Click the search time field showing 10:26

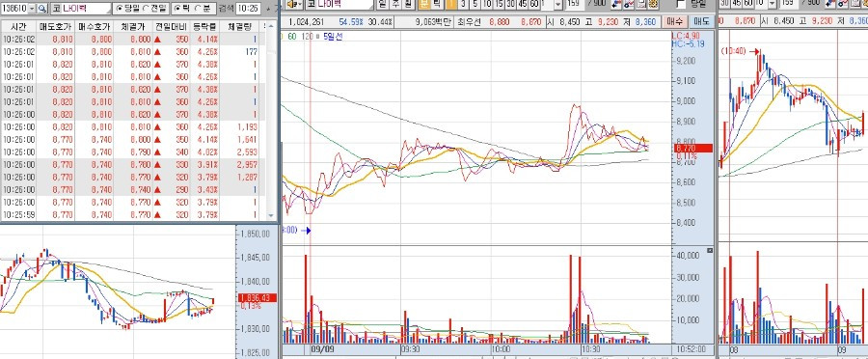pyautogui.click(x=248, y=9)
